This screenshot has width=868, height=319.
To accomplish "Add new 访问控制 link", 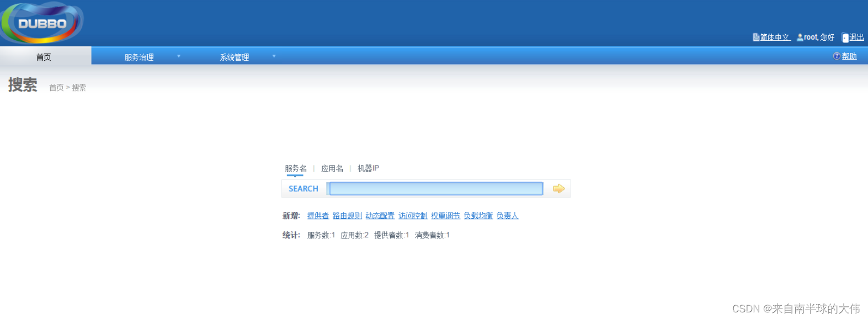I will point(413,216).
